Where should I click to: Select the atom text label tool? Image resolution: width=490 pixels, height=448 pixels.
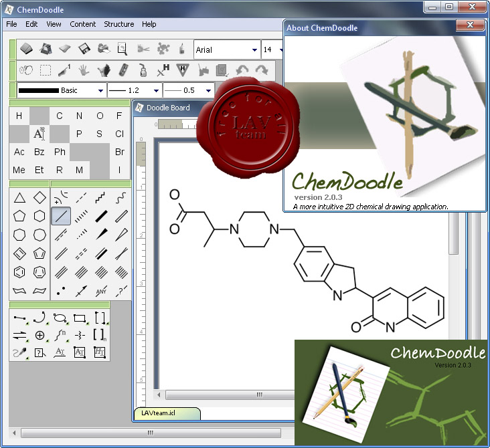tap(39, 134)
